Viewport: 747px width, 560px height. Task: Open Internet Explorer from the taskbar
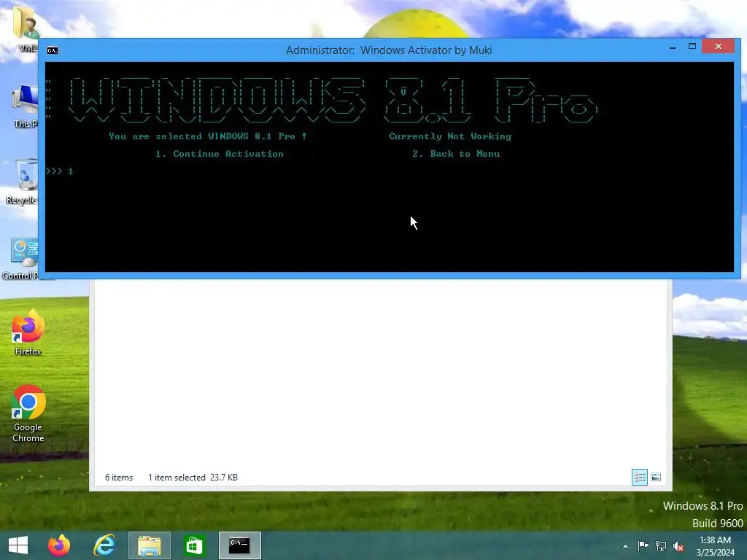click(104, 545)
